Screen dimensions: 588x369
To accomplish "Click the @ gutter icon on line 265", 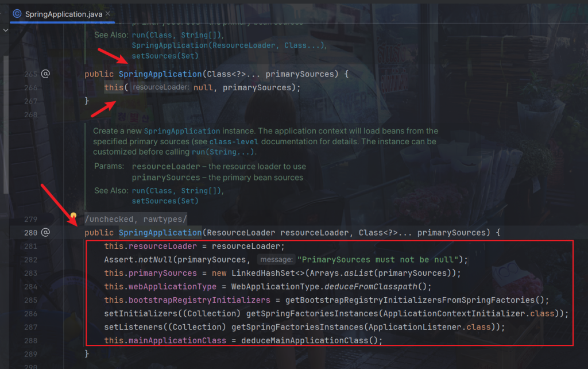I will coord(45,74).
